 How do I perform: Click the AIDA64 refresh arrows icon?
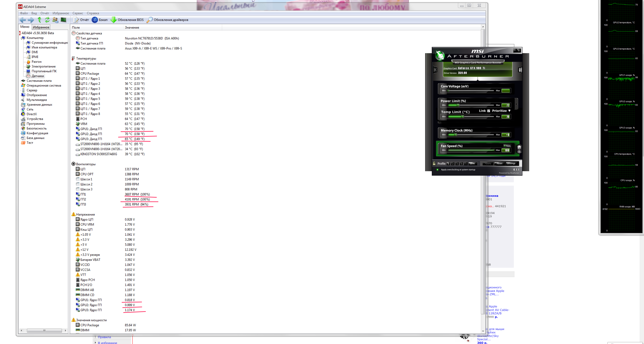(47, 20)
